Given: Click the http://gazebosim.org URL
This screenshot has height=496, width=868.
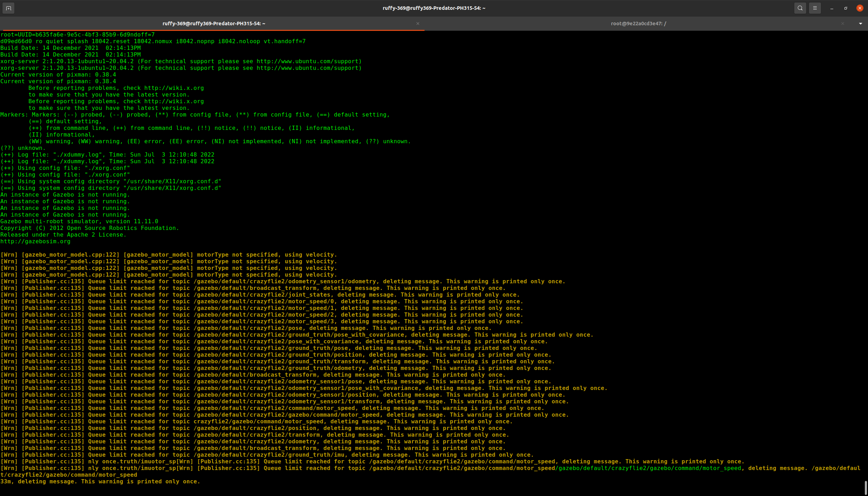Looking at the screenshot, I should (35, 242).
